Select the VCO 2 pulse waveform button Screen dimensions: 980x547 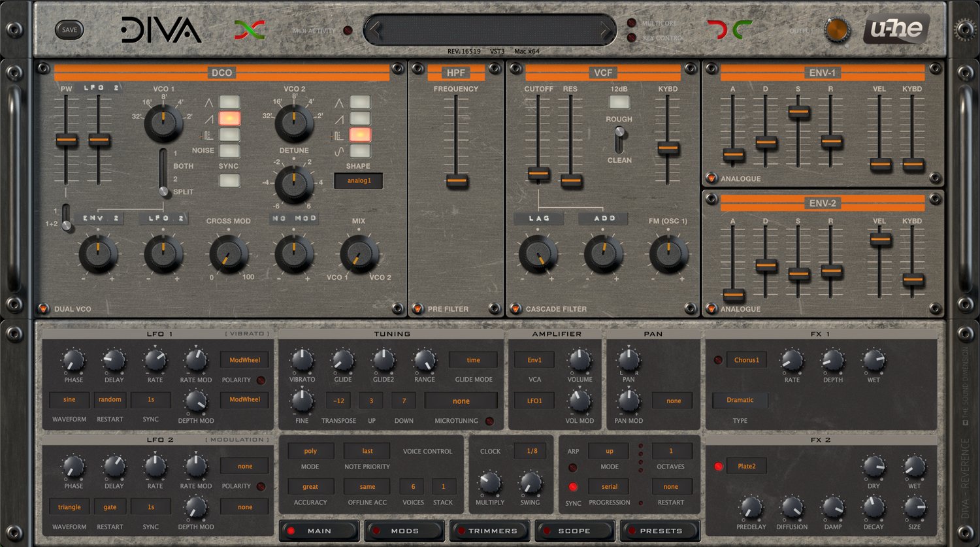pos(360,135)
